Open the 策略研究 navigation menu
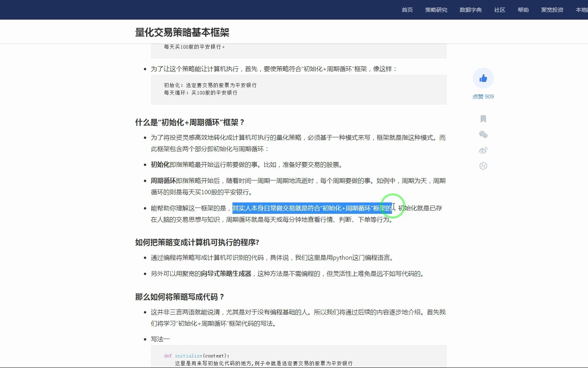The width and height of the screenshot is (588, 368). pyautogui.click(x=436, y=10)
